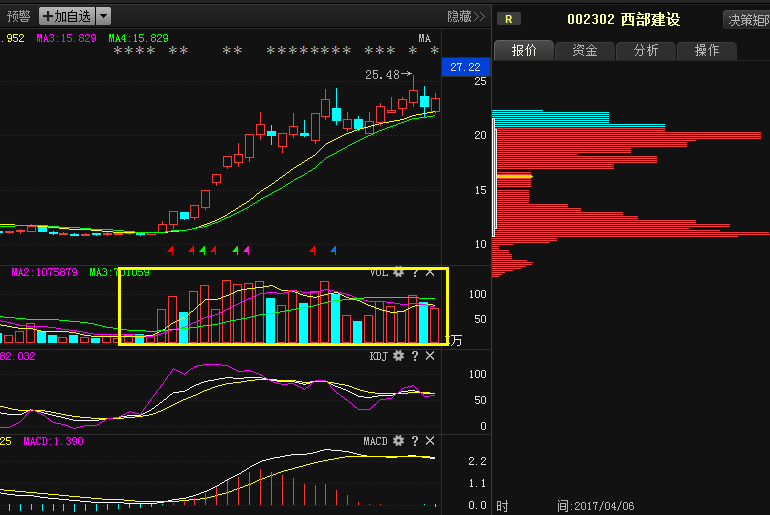
Task: Click the MA2:1075879 volume label
Action: pyautogui.click(x=44, y=272)
